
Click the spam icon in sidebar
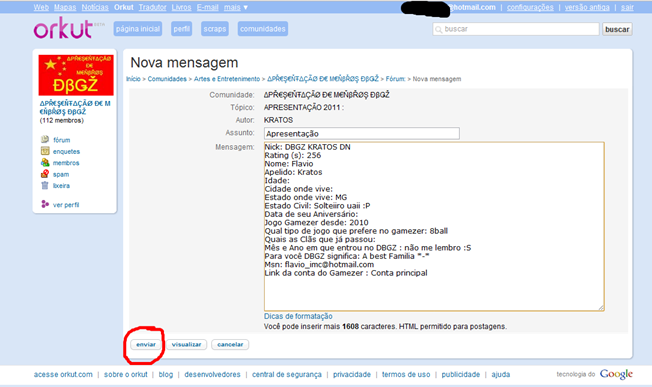tap(45, 174)
